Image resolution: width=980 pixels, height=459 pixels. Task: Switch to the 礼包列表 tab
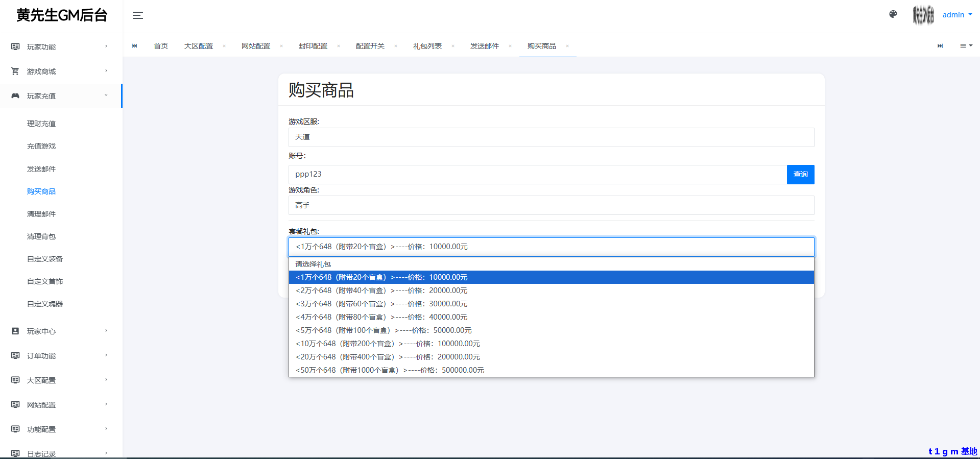427,46
